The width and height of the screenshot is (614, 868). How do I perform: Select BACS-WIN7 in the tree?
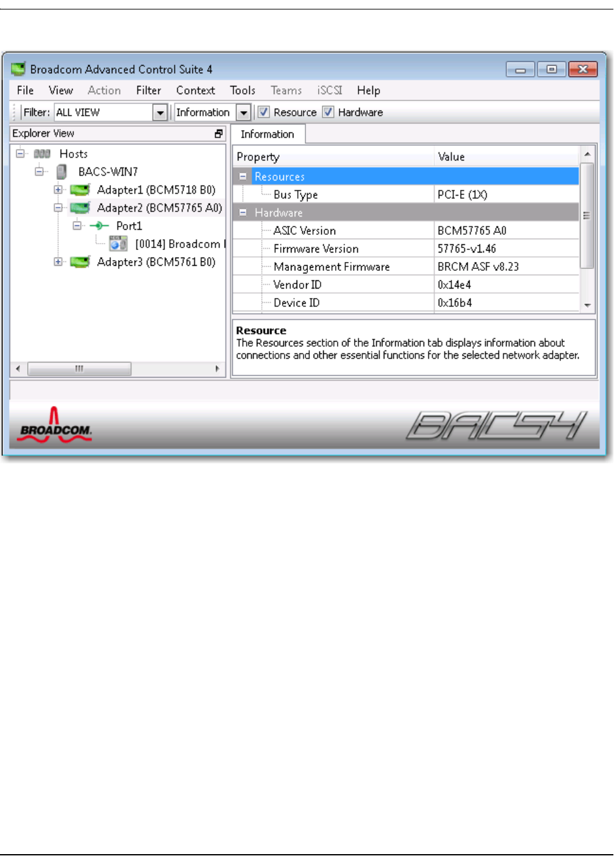tap(108, 172)
